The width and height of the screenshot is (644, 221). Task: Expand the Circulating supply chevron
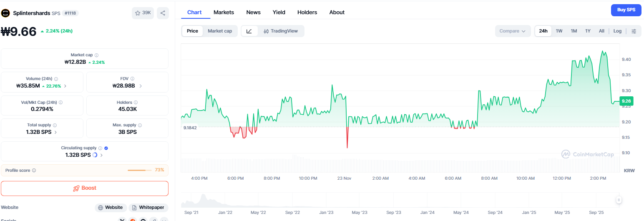point(101,155)
